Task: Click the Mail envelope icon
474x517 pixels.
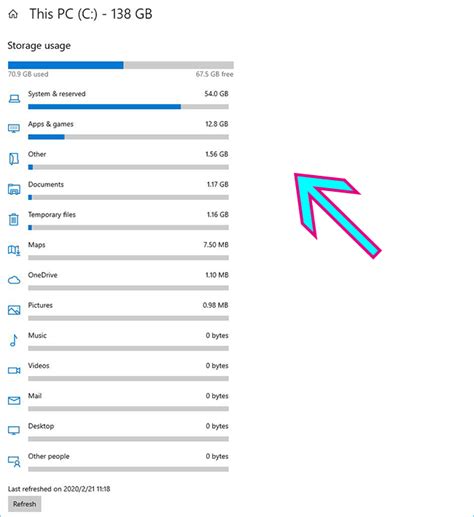Action: click(x=14, y=400)
